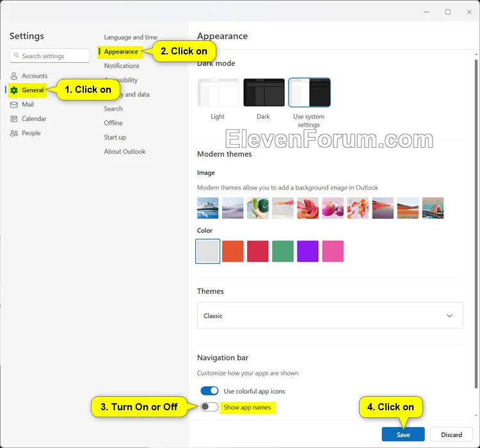Click the Appearance pane vertical scrollbar
Viewport: 480px width, 448px height.
(x=476, y=223)
